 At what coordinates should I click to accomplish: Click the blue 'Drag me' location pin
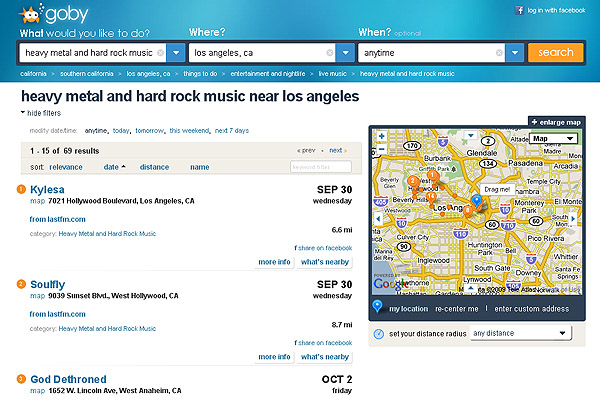pyautogui.click(x=476, y=201)
